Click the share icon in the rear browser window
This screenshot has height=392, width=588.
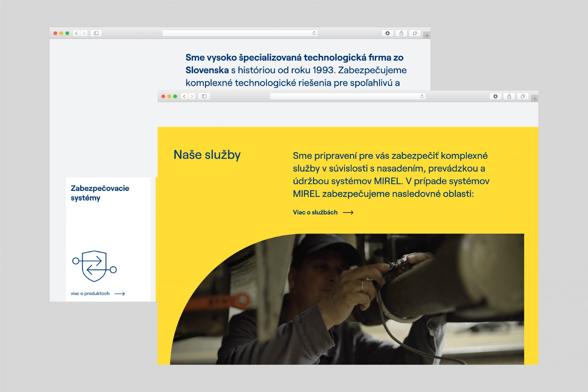point(401,33)
